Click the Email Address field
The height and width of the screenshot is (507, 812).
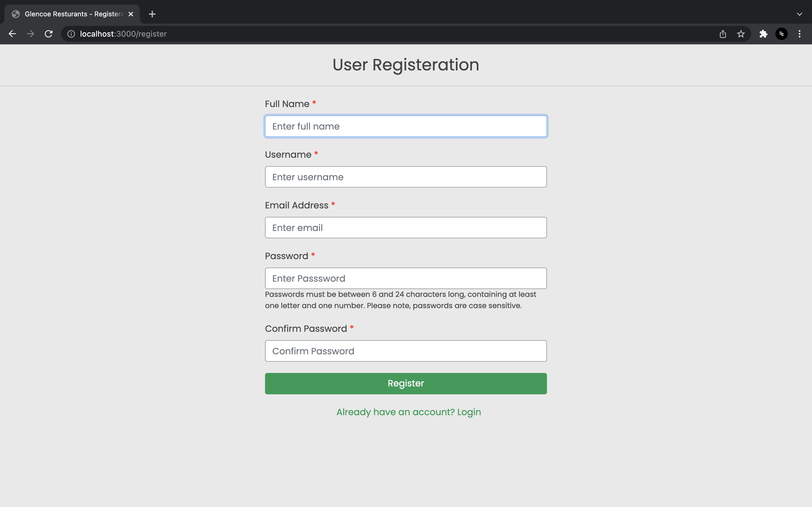[406, 228]
